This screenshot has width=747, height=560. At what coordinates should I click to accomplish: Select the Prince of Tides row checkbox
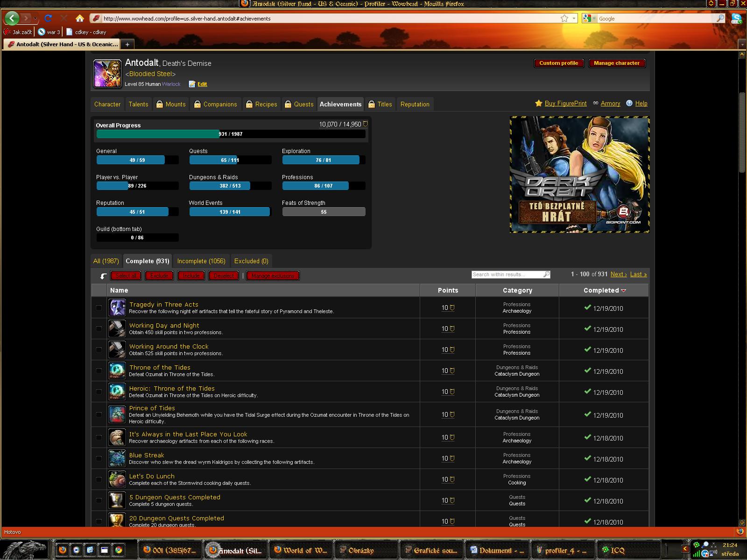99,415
